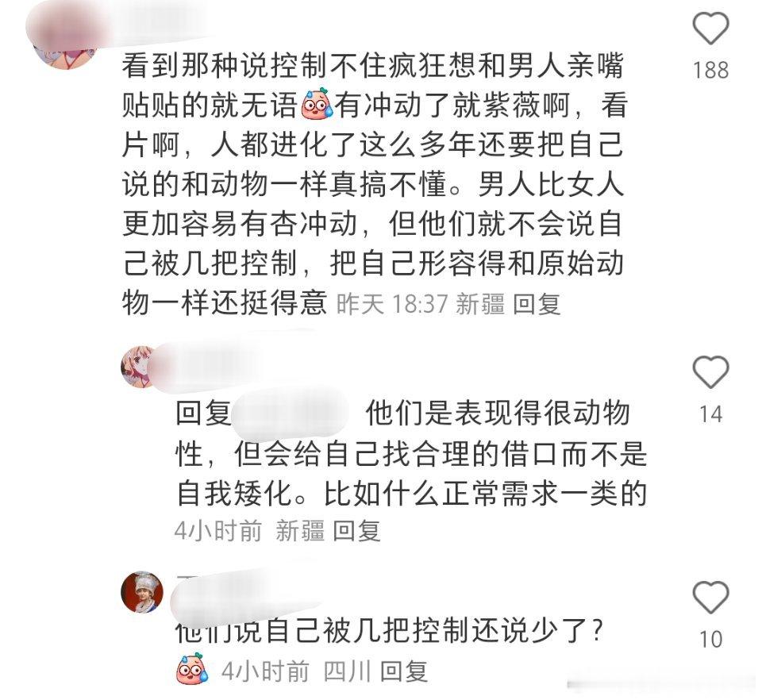Tap 回复 under the top comment

coord(537,305)
